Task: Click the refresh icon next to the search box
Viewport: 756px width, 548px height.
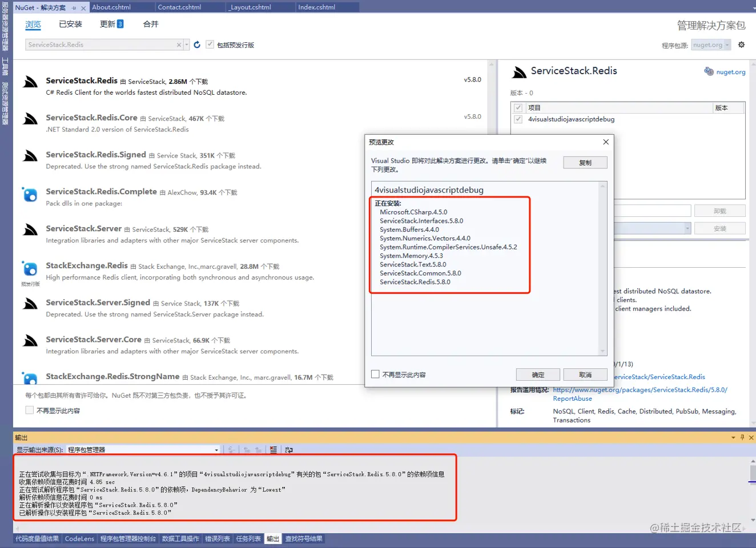Action: point(197,45)
